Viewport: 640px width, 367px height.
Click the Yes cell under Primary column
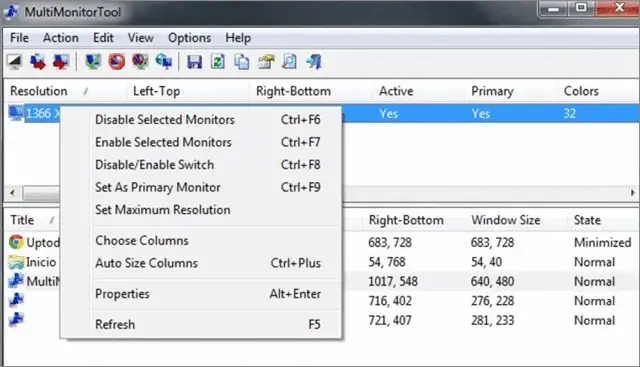tap(480, 113)
